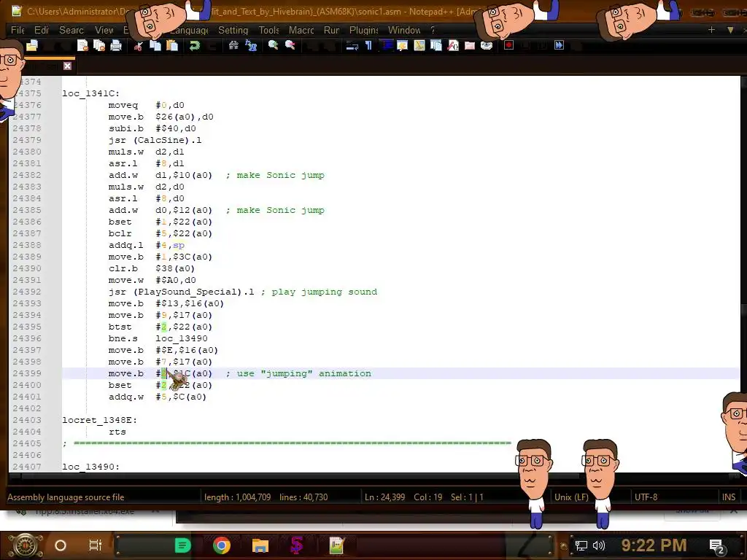Open a file with the folder toolbar icon
Screen dimensions: 747x560
tap(32, 46)
